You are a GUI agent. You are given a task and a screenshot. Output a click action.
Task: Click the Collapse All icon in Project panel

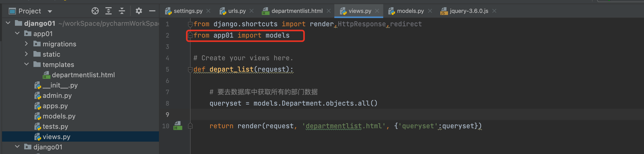[x=122, y=11]
